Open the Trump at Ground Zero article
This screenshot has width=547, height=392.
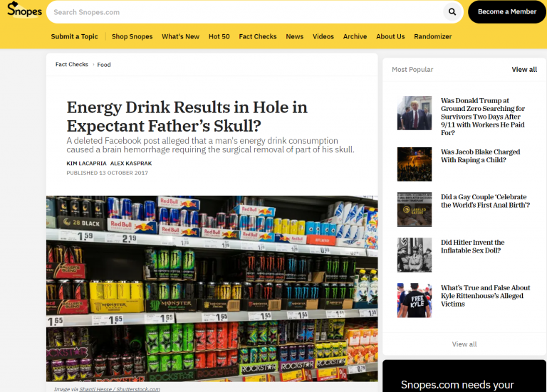483,117
